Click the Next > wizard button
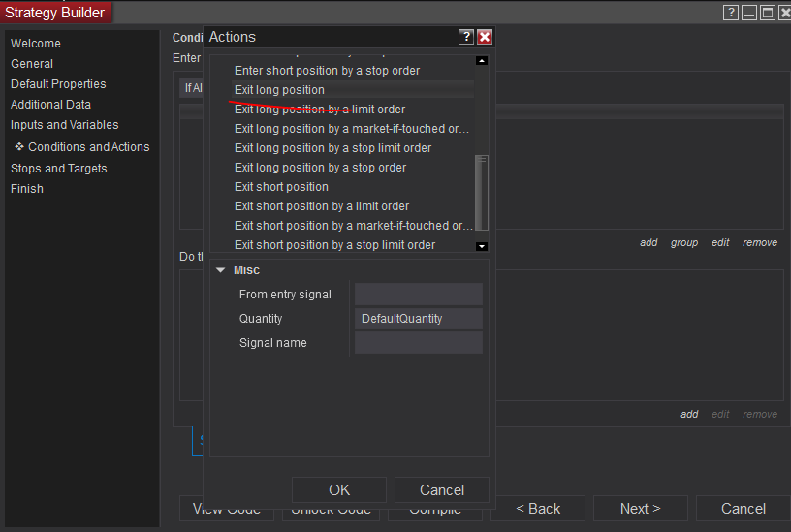Image resolution: width=791 pixels, height=532 pixels. click(x=640, y=509)
